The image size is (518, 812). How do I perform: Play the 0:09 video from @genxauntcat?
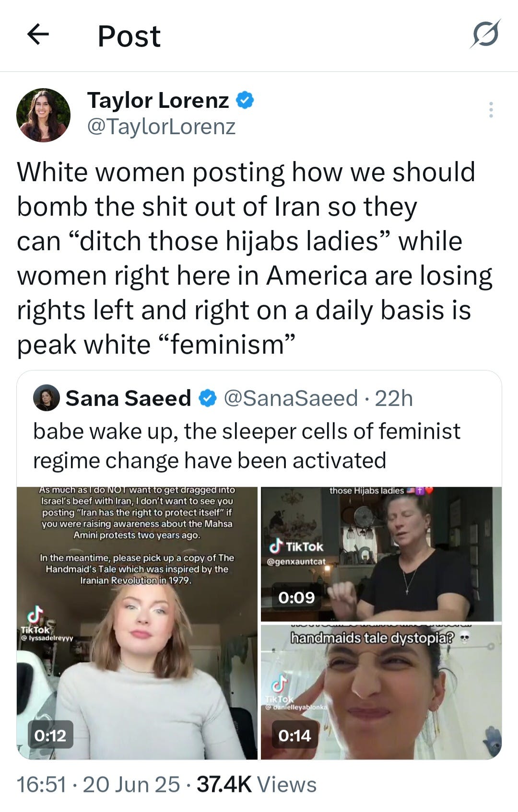coord(381,554)
